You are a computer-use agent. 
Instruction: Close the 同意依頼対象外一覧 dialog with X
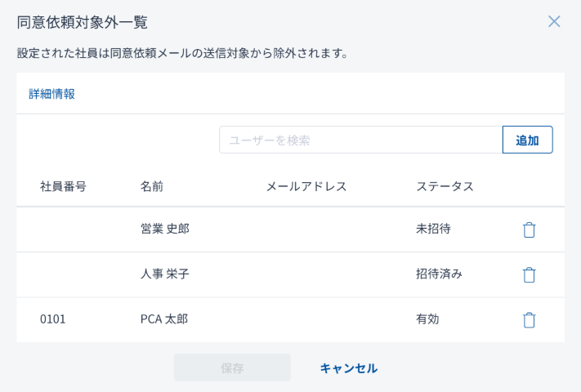554,22
